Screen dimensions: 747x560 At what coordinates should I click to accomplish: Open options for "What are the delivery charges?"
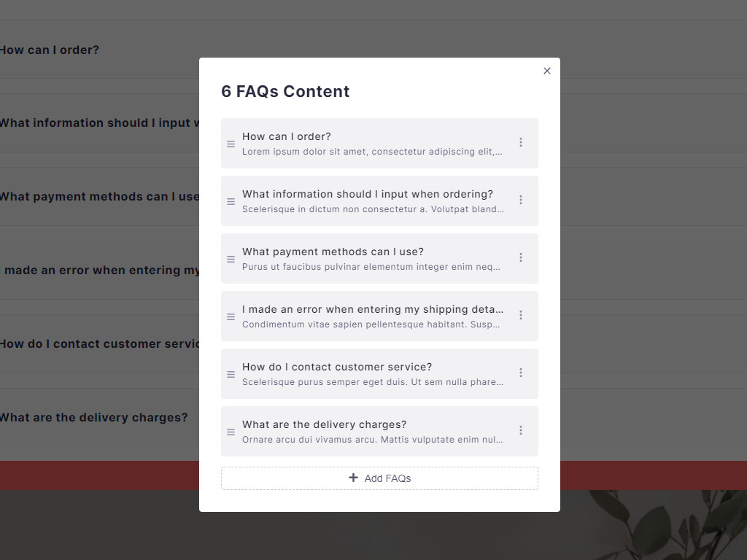click(x=521, y=430)
